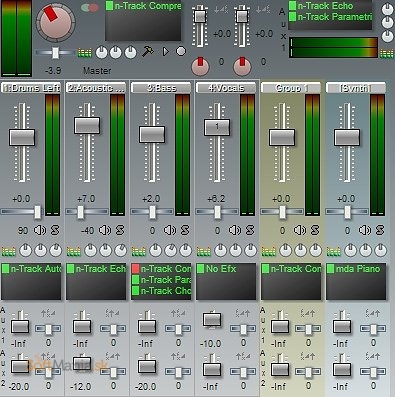Open the Master channel EQ graph icon
Image resolution: width=395 pixels, height=397 pixels.
pos(85,53)
